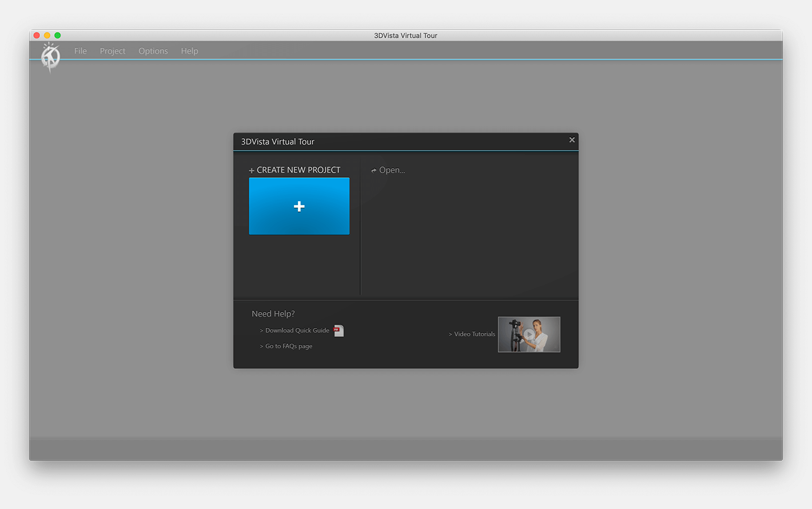
Task: Open the Options menu
Action: [153, 51]
